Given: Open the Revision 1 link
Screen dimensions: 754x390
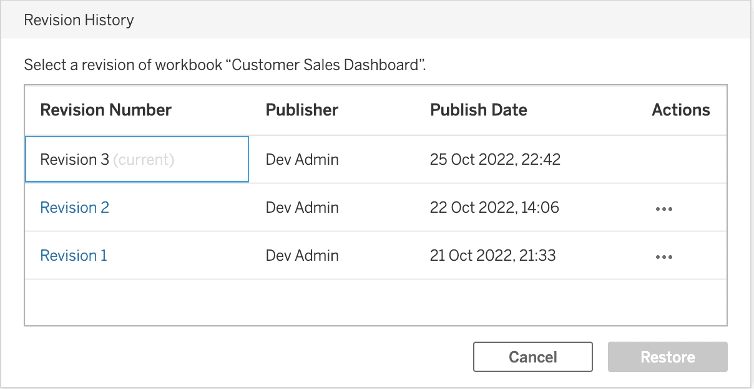Looking at the screenshot, I should pyautogui.click(x=74, y=255).
